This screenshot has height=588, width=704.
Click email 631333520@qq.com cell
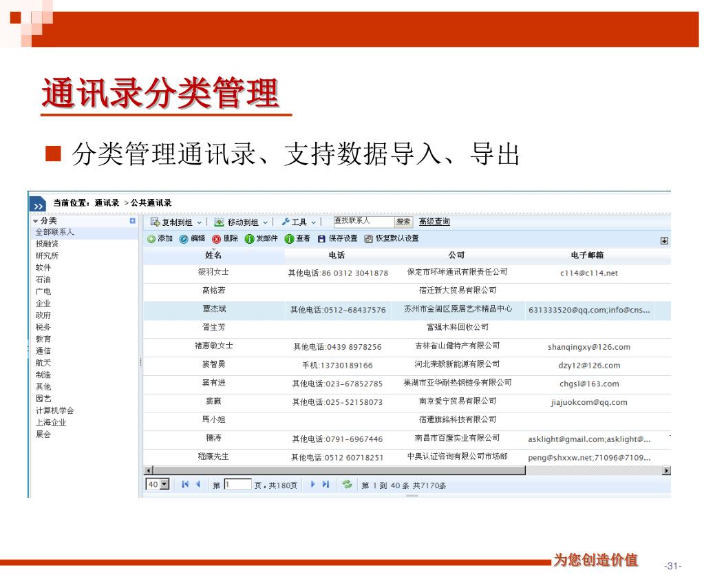click(589, 310)
